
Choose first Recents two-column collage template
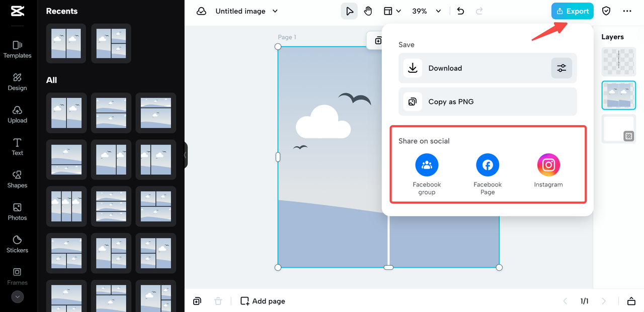(x=66, y=43)
